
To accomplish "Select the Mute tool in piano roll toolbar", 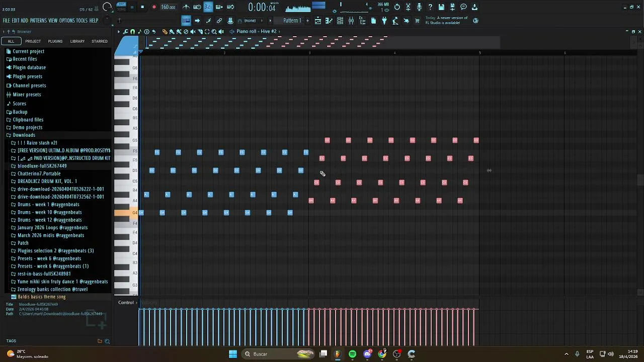I will point(193,32).
